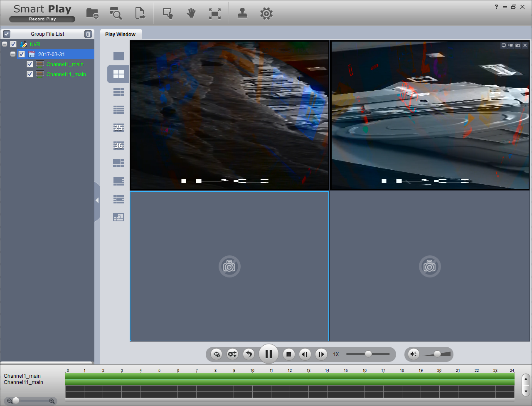
Task: Select the hand pan tool
Action: (191, 13)
